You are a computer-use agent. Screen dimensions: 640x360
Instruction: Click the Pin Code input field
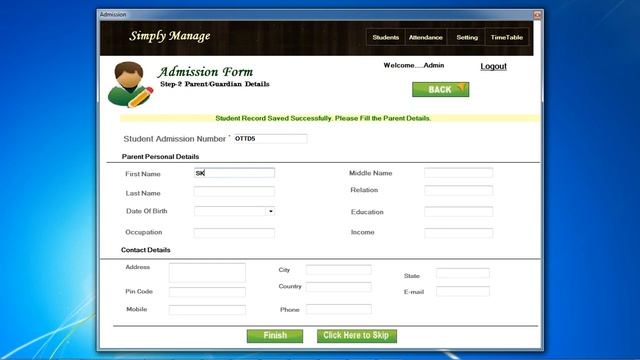pyautogui.click(x=207, y=292)
